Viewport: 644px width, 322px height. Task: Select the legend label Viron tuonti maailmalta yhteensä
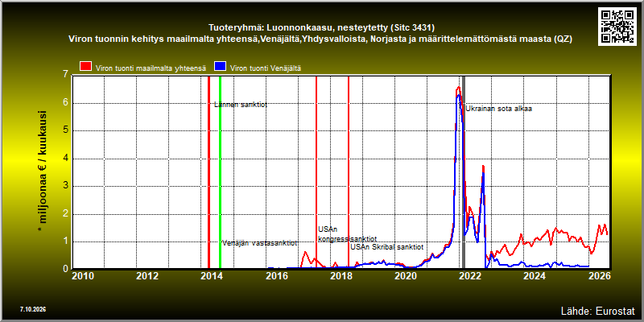pyautogui.click(x=151, y=68)
